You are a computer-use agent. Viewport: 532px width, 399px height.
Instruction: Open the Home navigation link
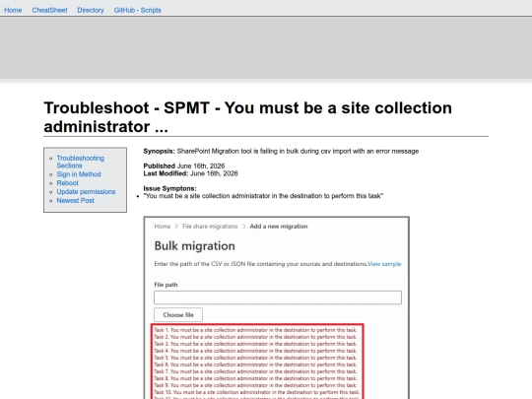[x=13, y=10]
